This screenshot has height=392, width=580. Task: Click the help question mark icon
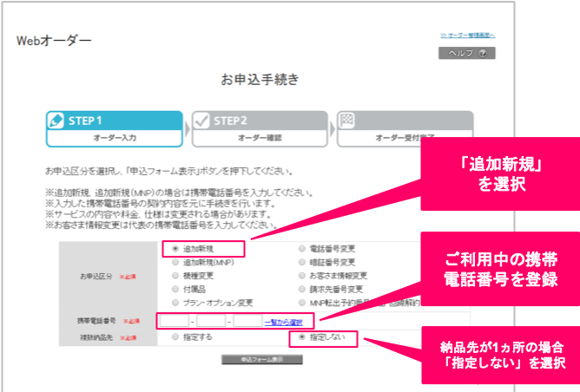[x=483, y=53]
